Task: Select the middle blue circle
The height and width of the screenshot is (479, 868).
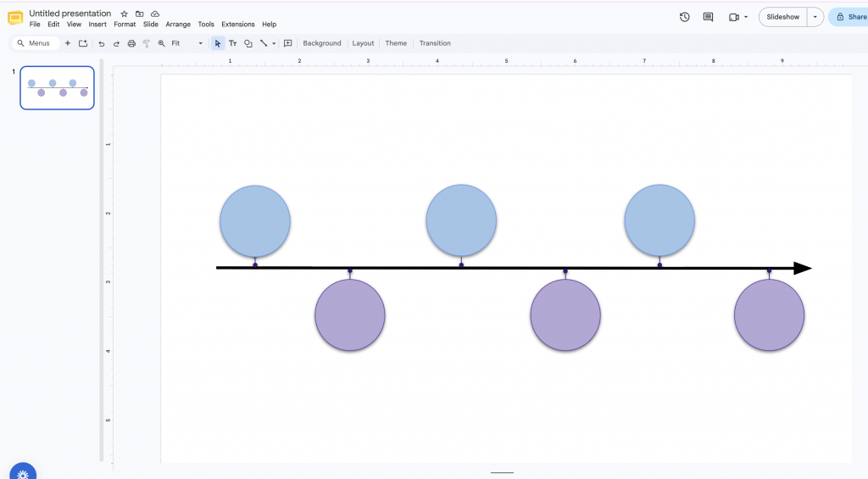Action: 461,220
